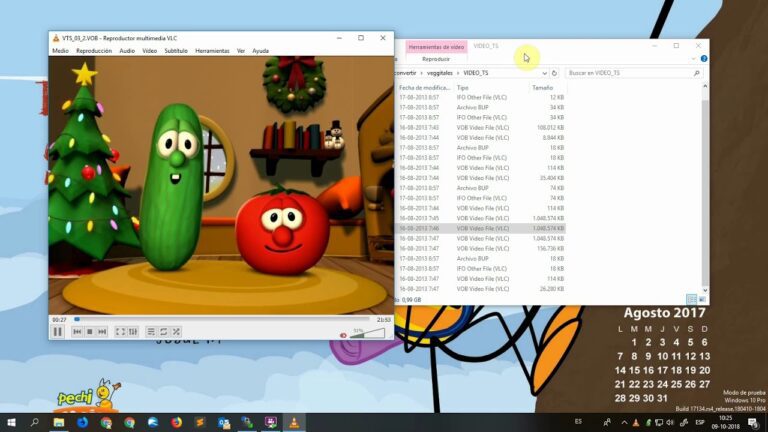
Task: Launch Firefox from the taskbar
Action: coord(176,422)
